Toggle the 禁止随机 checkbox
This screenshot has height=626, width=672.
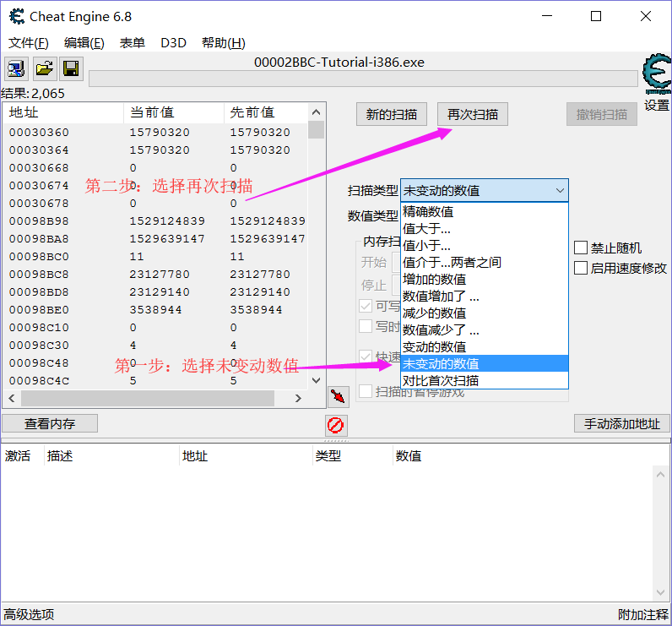tap(581, 248)
